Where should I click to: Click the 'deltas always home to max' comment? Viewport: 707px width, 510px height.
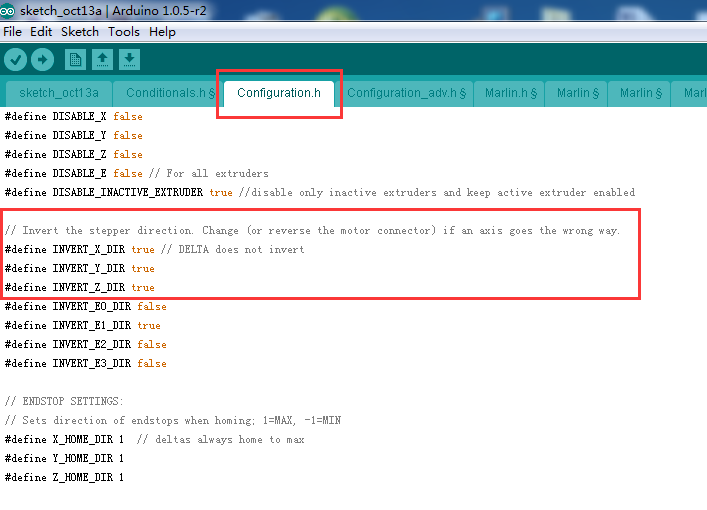click(x=220, y=440)
